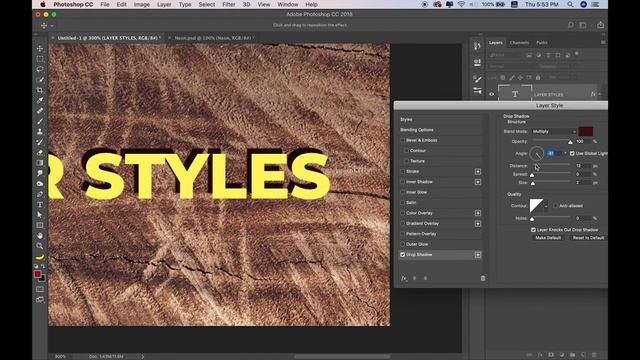
Task: Open the Drop Shadow Blend Mode dropdown
Action: click(x=554, y=131)
